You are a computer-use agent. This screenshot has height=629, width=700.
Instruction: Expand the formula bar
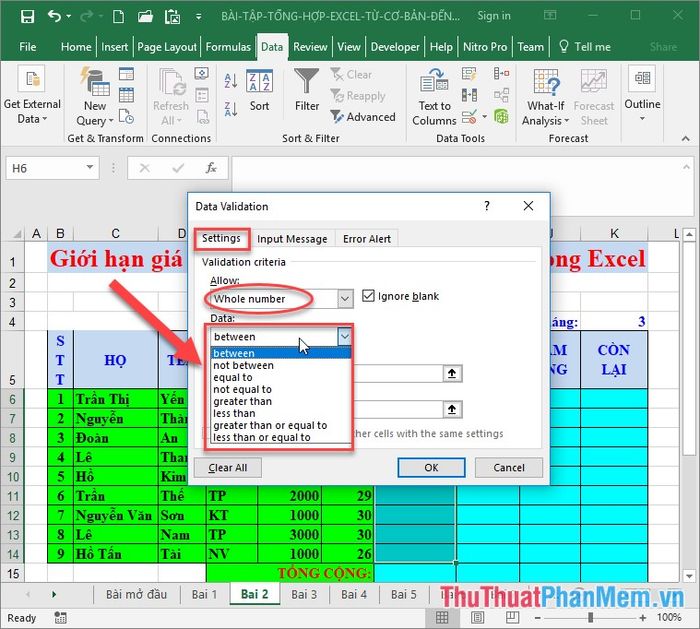(x=686, y=167)
